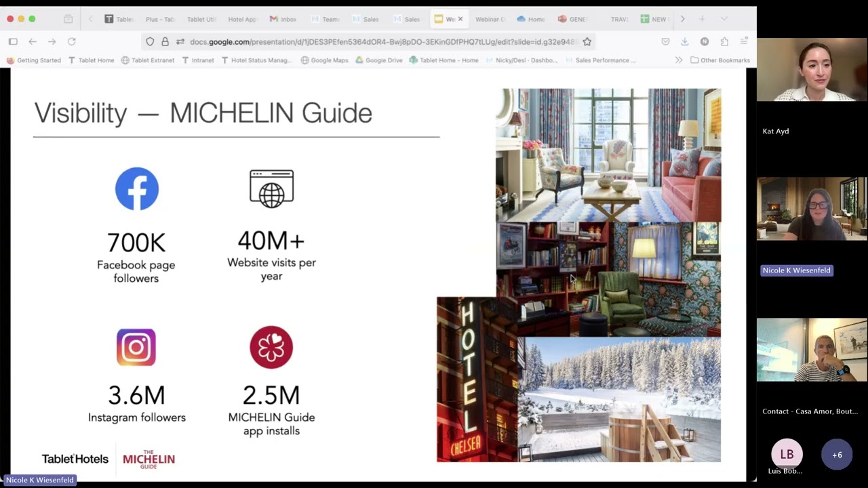Expand the list all tabs chevron
This screenshot has height=488, width=868.
click(x=724, y=19)
